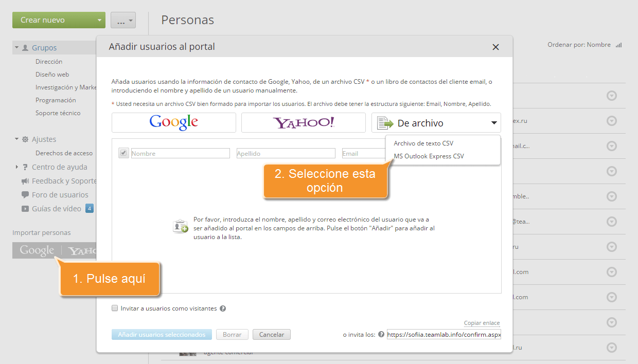Open the Dirección group
Screen dimensions: 638x364
point(49,62)
